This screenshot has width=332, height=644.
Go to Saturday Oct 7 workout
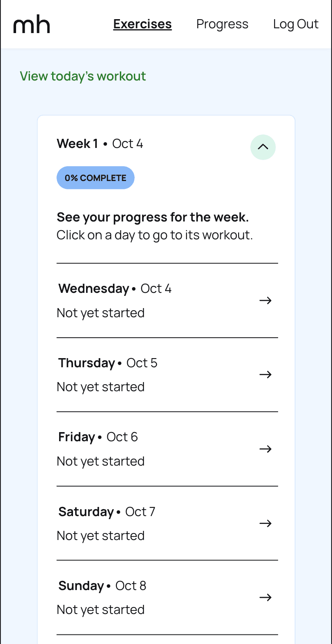[106, 512]
